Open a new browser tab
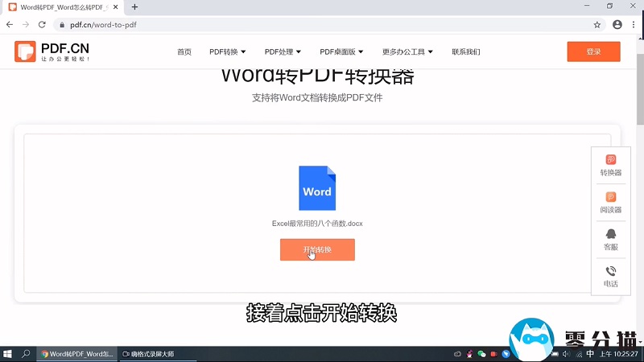Image resolution: width=644 pixels, height=362 pixels. click(x=134, y=7)
